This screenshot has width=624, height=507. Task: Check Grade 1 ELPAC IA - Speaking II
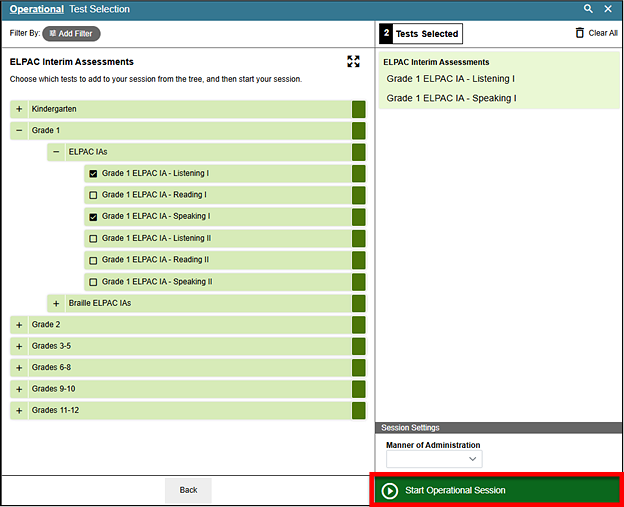coord(93,282)
